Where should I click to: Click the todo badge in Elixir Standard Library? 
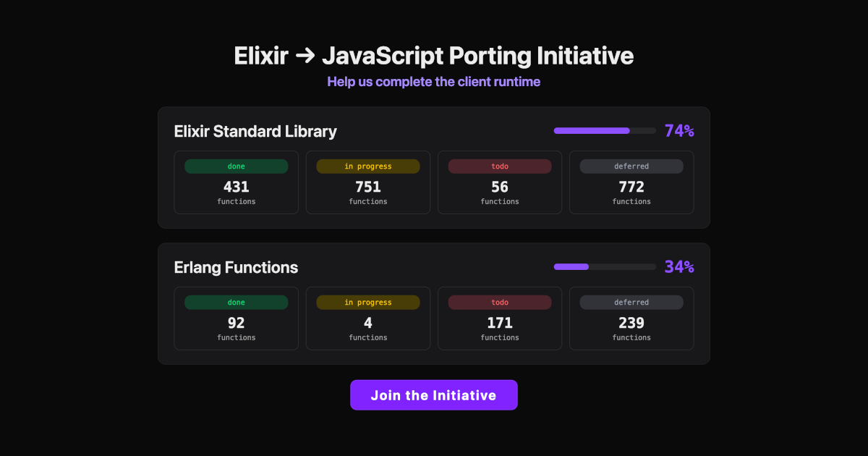(x=499, y=166)
